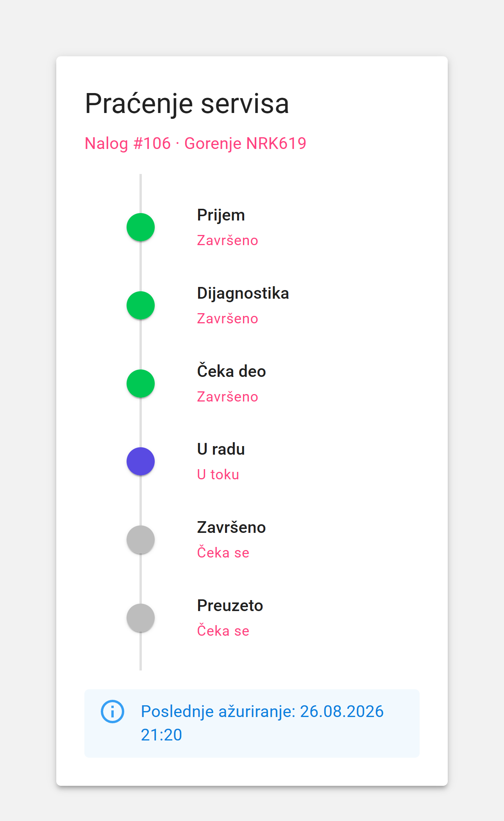Select the purple U radu timeline dot

(x=141, y=461)
